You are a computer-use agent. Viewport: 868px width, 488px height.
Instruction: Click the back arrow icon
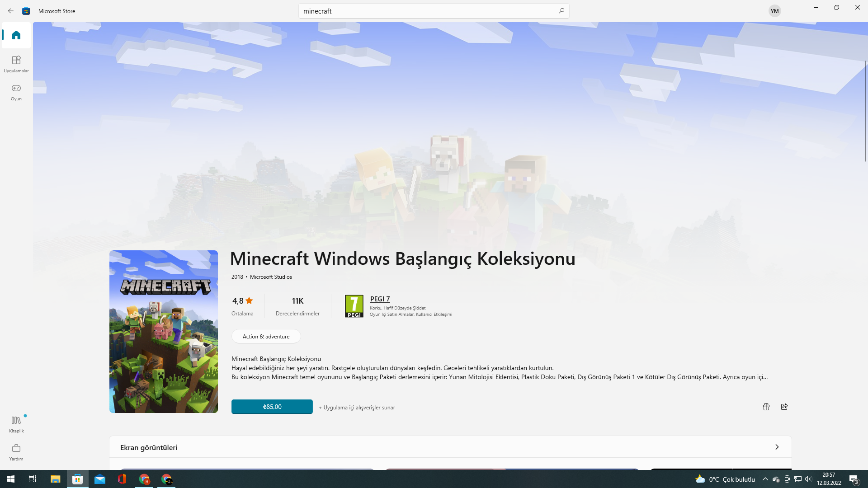11,11
